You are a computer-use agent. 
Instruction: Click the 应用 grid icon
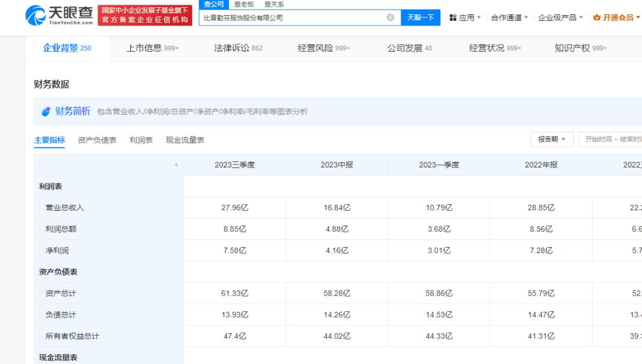[x=453, y=18]
